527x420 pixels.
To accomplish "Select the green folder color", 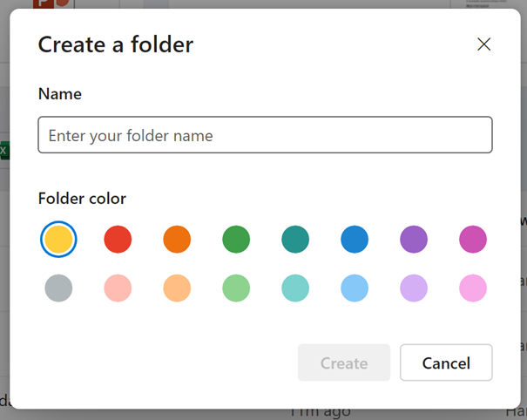I will [x=236, y=239].
